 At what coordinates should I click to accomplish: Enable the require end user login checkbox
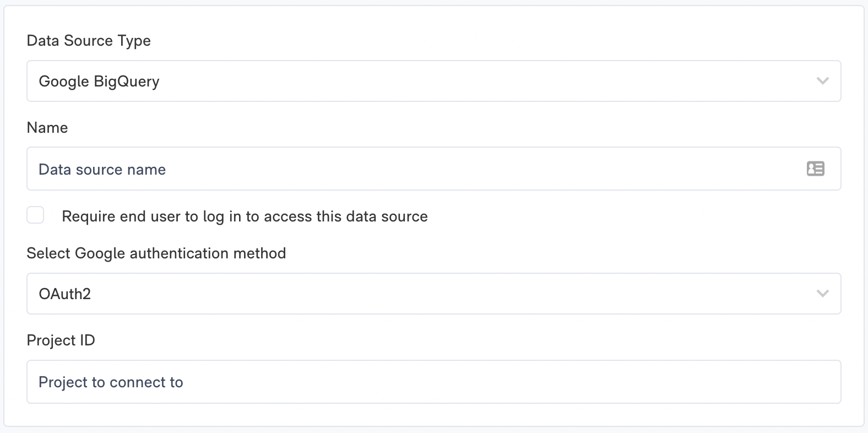coord(35,215)
